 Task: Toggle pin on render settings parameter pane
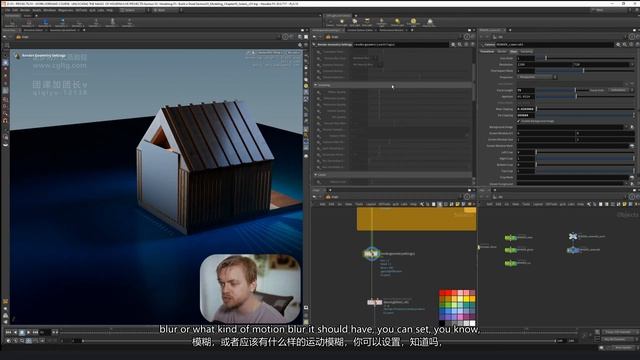point(467,37)
